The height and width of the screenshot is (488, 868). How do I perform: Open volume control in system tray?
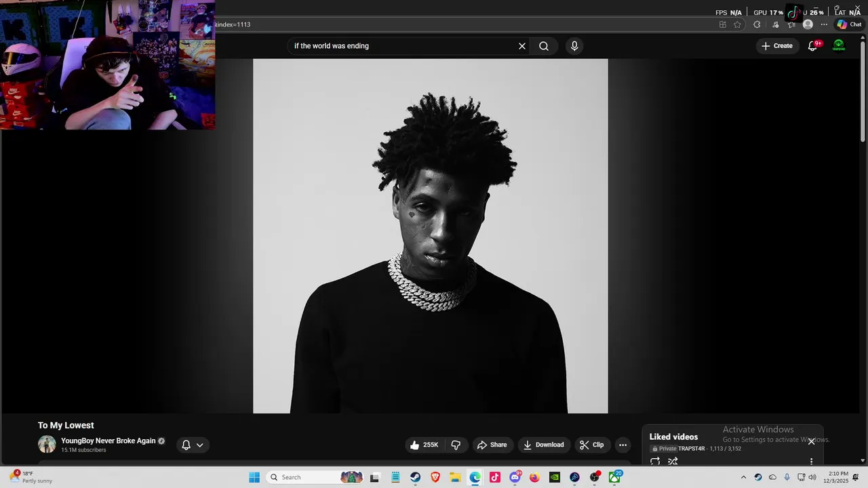[x=812, y=477]
